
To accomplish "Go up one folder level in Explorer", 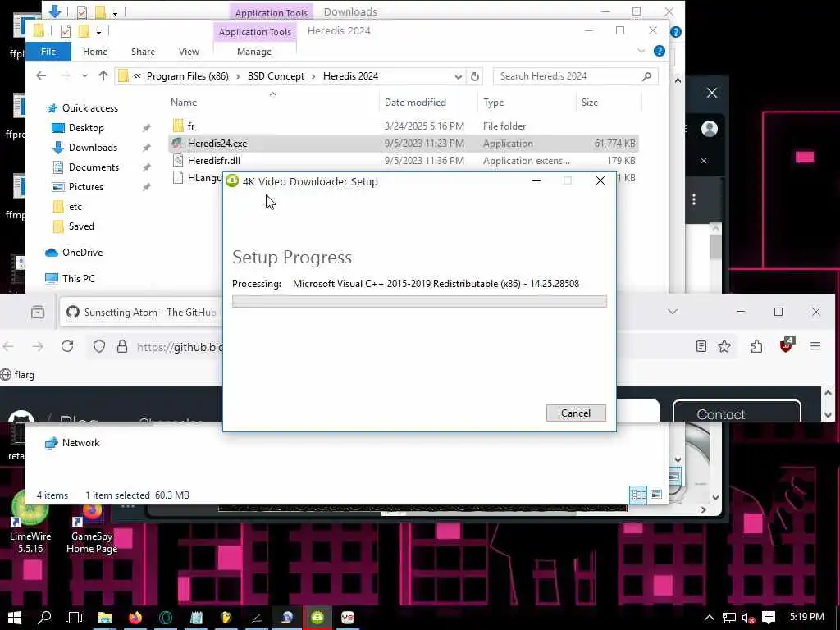I will (103, 75).
